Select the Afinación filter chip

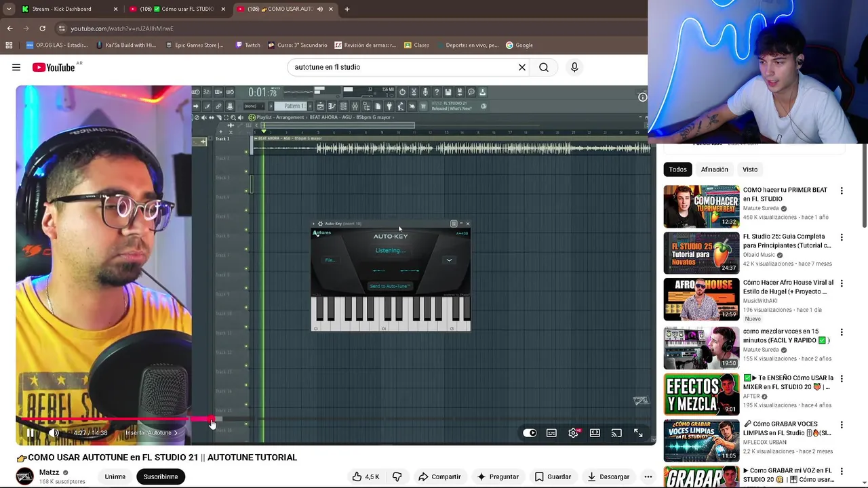715,169
